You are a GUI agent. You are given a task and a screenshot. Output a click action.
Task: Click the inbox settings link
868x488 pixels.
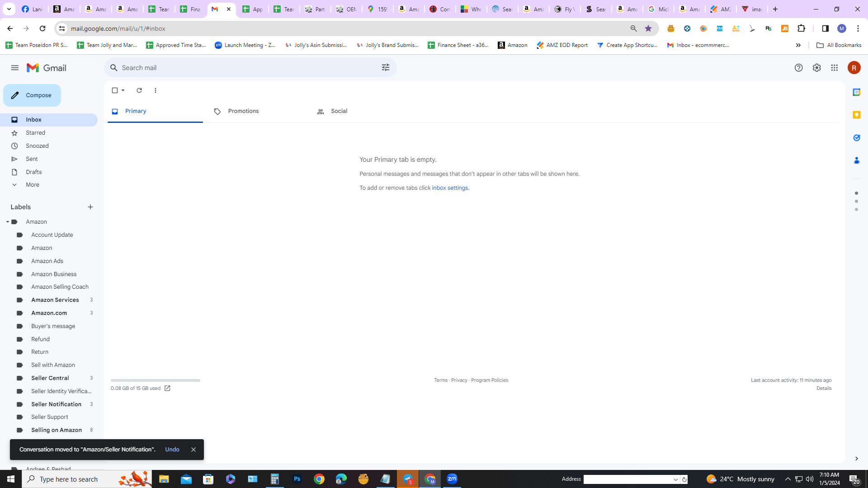click(450, 188)
